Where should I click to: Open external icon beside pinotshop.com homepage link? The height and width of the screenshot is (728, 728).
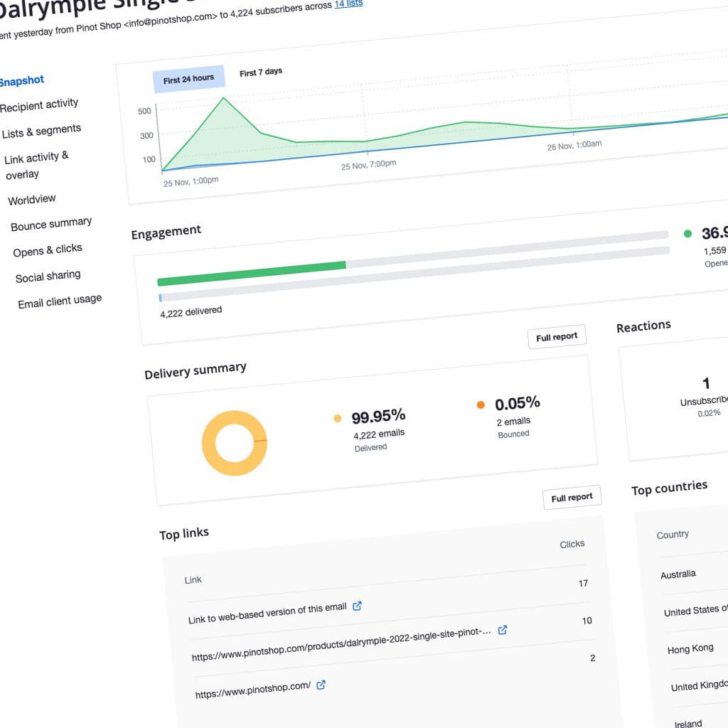coord(321,685)
